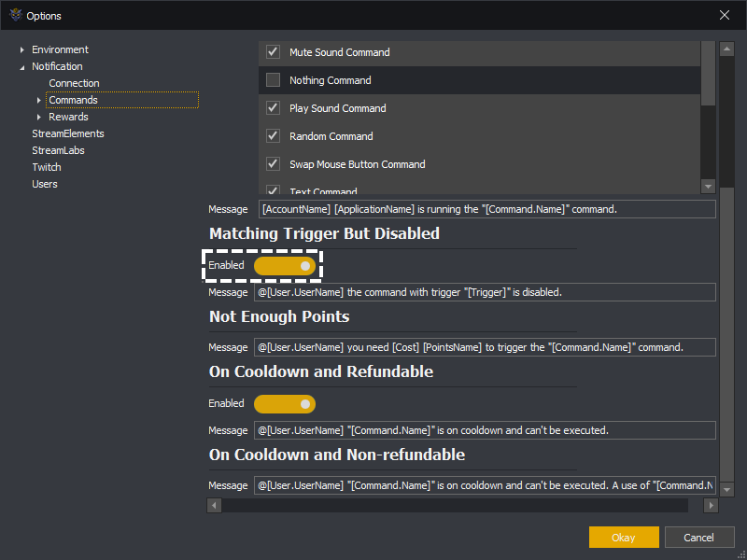Select Connection in the options tree

point(74,83)
